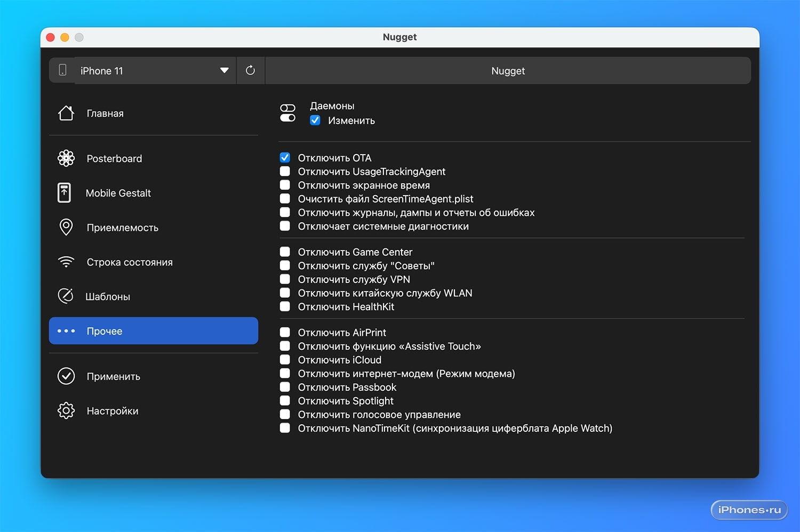Click the Posterboard flower icon
This screenshot has width=800, height=532.
(x=66, y=158)
